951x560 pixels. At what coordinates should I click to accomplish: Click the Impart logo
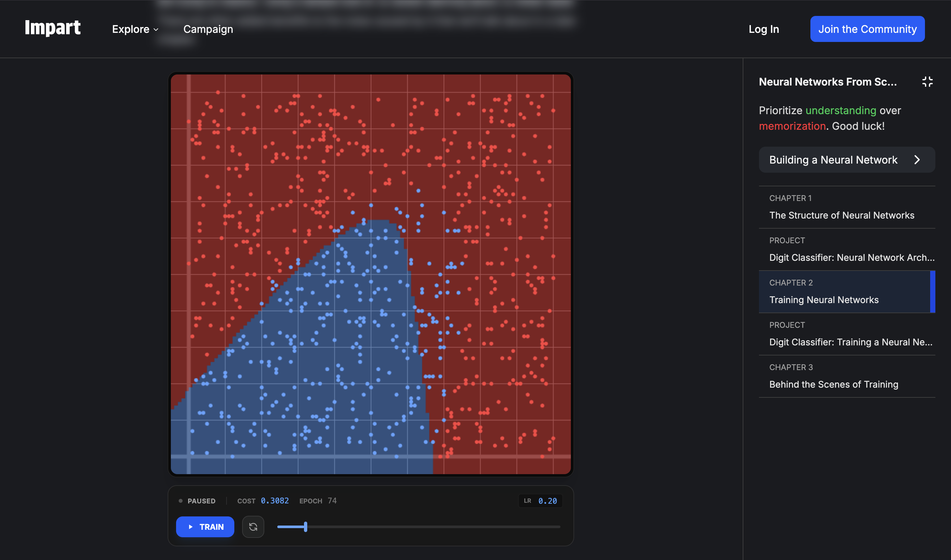tap(52, 28)
